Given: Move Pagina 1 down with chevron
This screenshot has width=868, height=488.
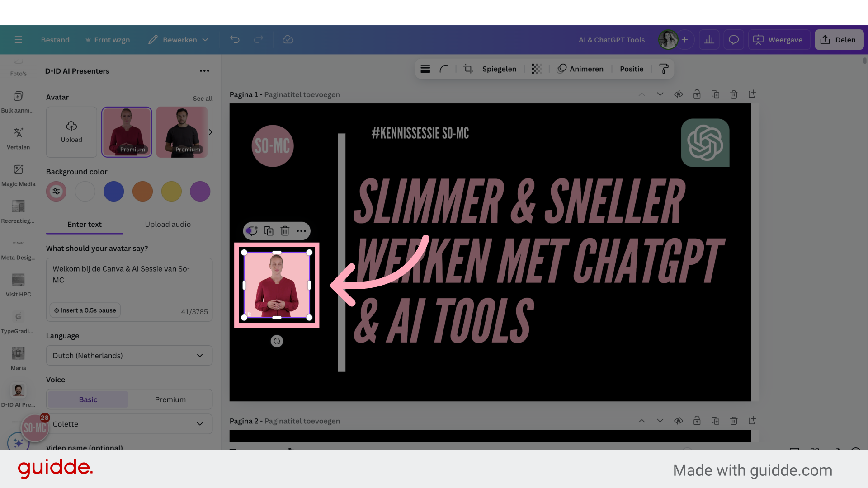Looking at the screenshot, I should [x=660, y=94].
